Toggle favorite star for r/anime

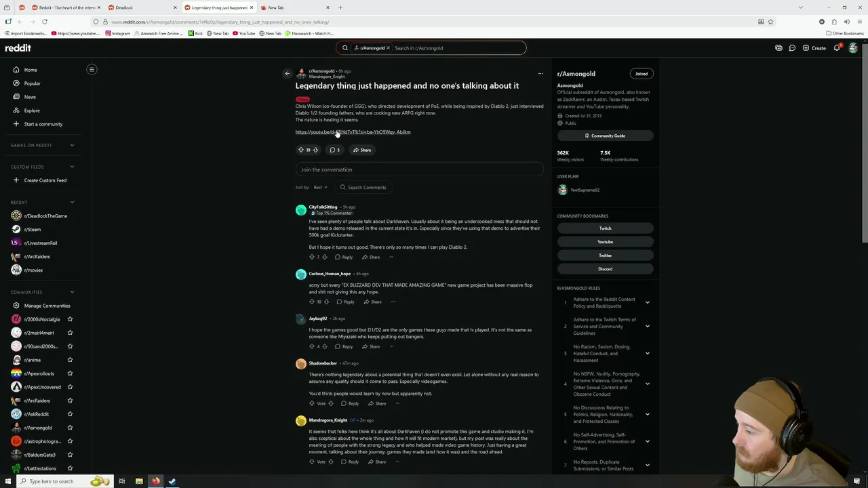coord(70,360)
